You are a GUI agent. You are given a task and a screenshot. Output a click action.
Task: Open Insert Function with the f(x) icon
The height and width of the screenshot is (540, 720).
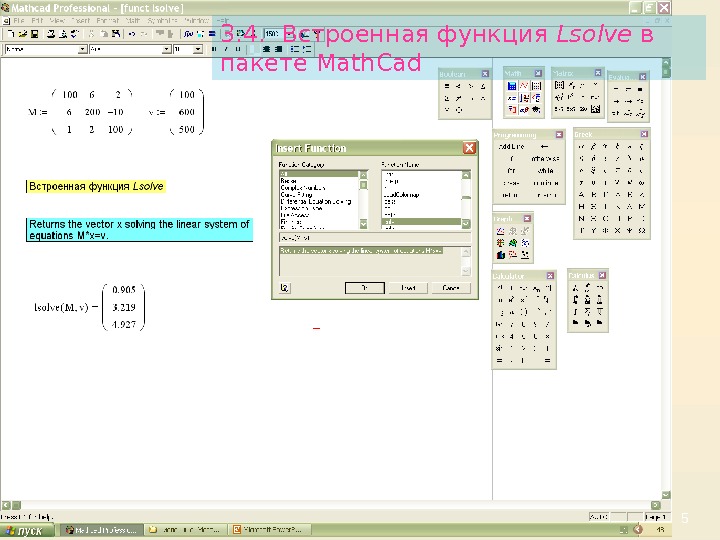click(188, 34)
